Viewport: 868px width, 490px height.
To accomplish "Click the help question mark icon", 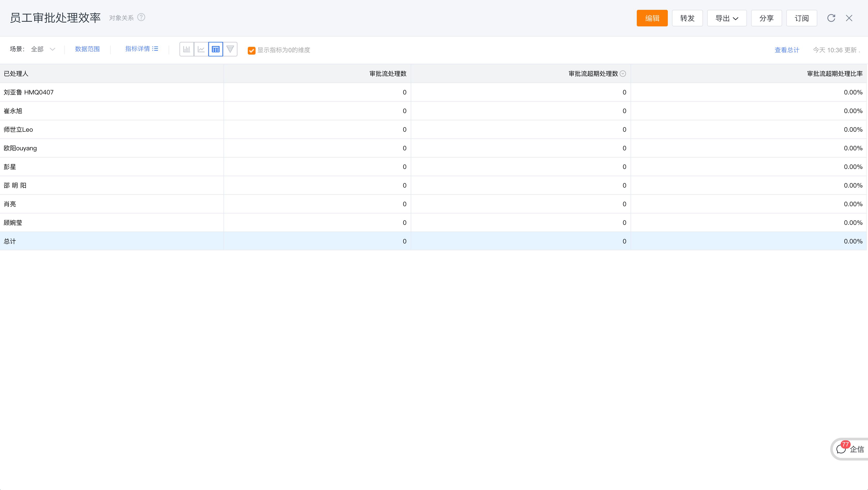I will 141,17.
